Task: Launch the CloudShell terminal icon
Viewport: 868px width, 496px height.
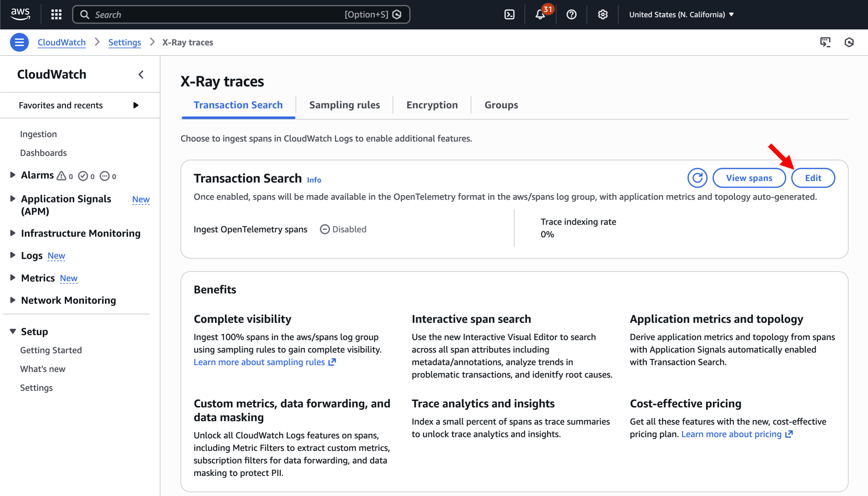Action: [509, 14]
